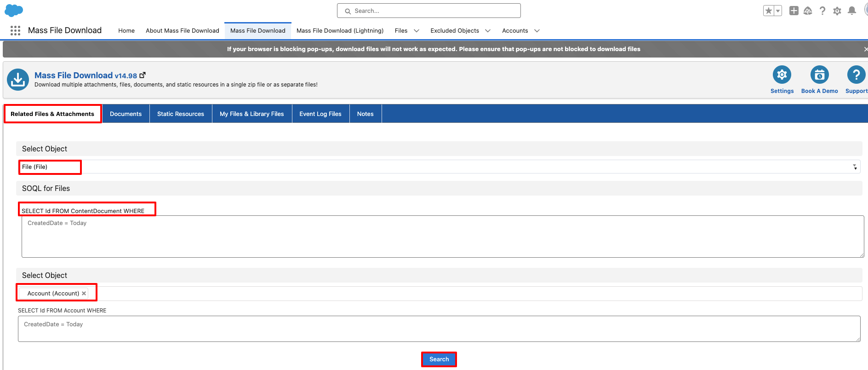The image size is (868, 370).
Task: Click the Settings label link
Action: click(x=782, y=91)
